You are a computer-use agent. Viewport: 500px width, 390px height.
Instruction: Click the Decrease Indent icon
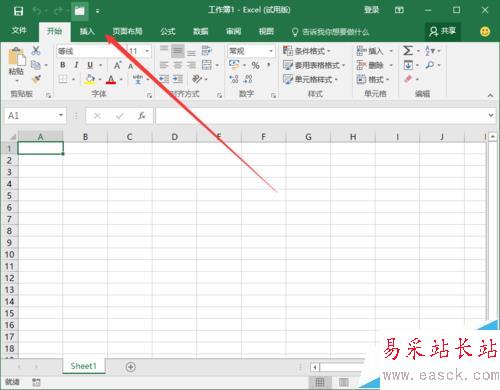coord(164,79)
